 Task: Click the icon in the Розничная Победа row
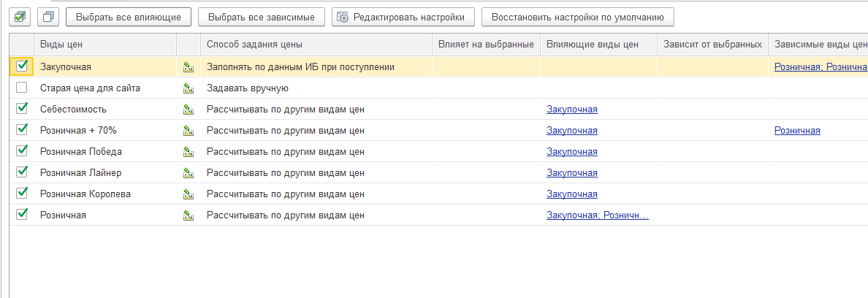(189, 152)
